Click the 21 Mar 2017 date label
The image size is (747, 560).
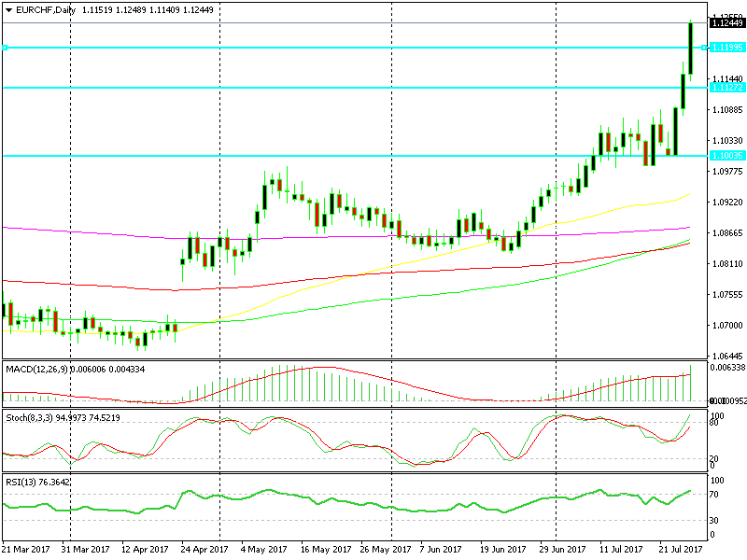click(x=26, y=550)
